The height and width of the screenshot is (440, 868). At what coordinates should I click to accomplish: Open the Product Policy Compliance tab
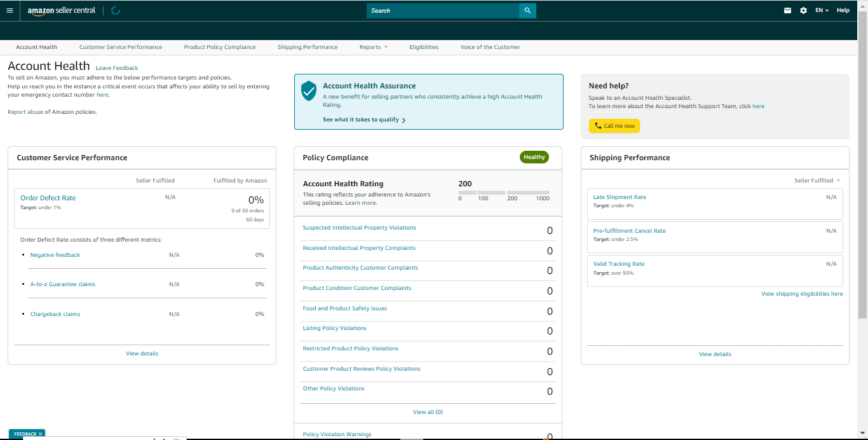[220, 47]
